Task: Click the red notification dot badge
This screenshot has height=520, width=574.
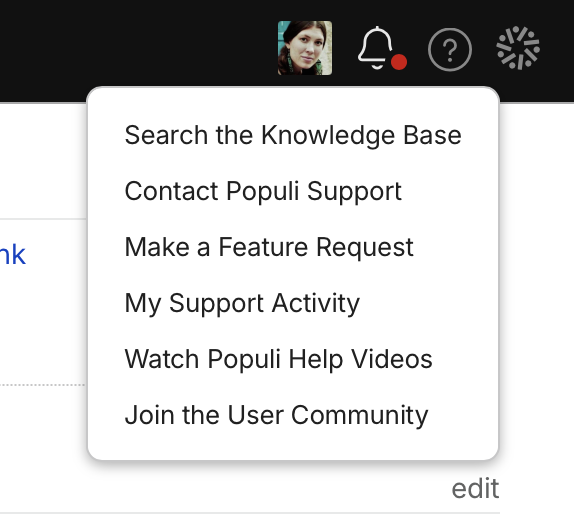Action: click(399, 62)
